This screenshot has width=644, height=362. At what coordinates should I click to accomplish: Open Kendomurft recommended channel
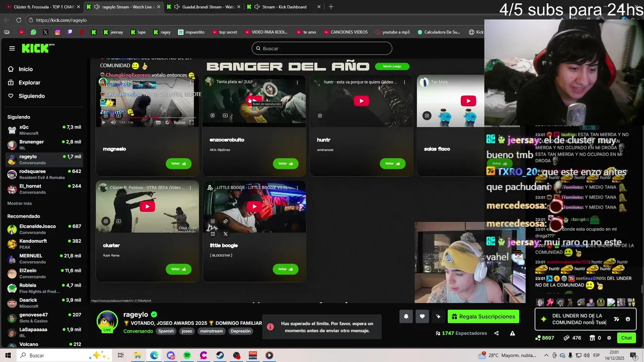click(44, 244)
